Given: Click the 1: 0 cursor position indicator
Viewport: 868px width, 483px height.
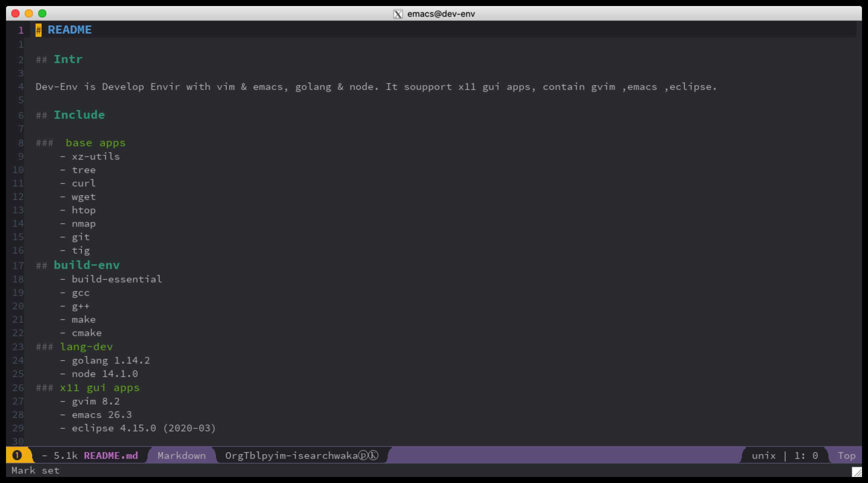Looking at the screenshot, I should 806,456.
